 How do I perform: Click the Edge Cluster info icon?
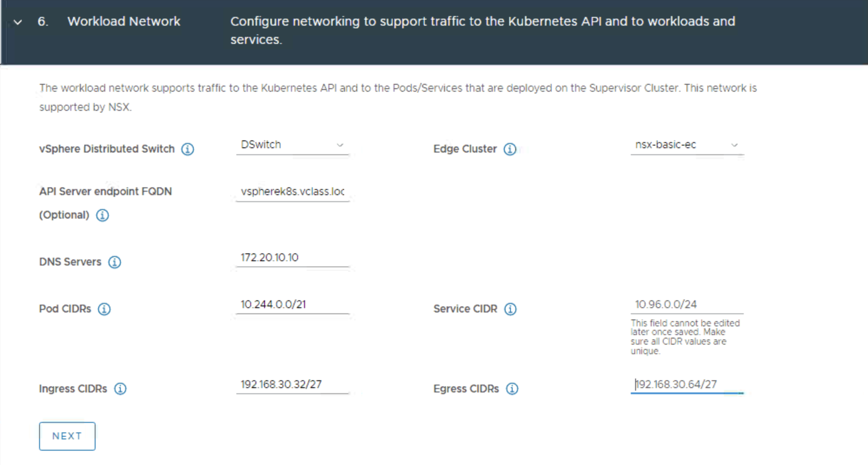click(510, 149)
